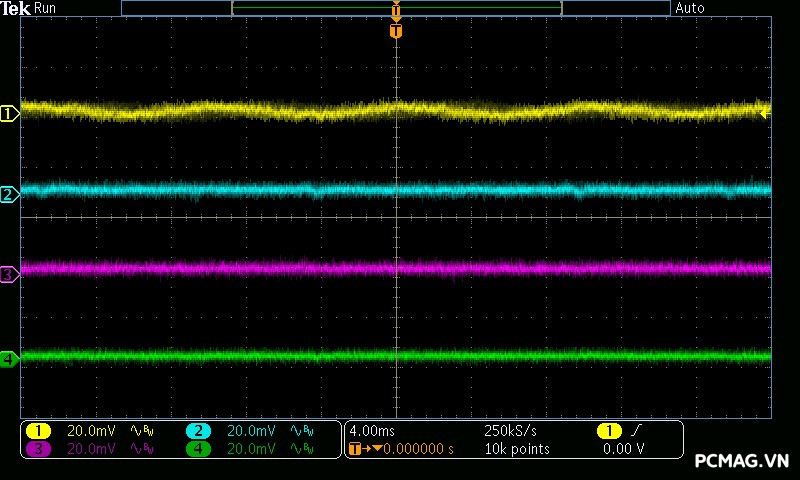The image size is (800, 480).
Task: Click channel 4 bandwidth limit coupling icon
Action: tap(301, 449)
